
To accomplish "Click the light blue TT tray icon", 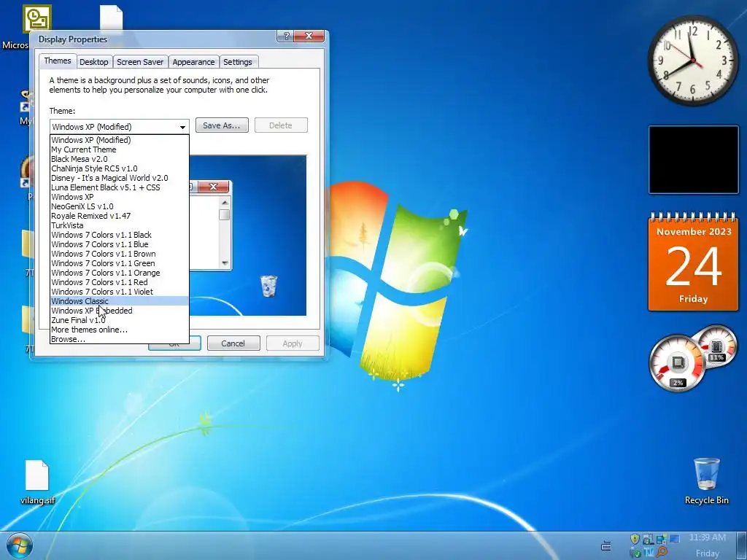I will 649,552.
